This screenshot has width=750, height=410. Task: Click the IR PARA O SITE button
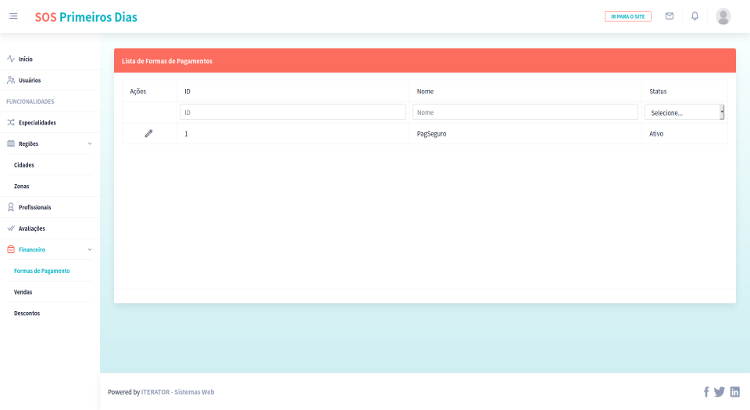pos(628,17)
